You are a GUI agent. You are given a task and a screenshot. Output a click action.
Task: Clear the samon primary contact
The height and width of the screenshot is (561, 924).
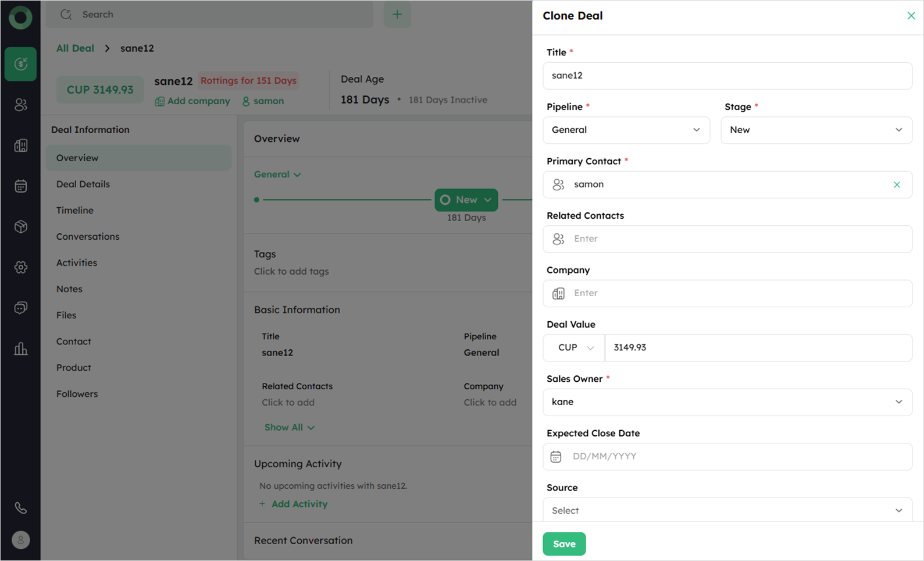(897, 184)
